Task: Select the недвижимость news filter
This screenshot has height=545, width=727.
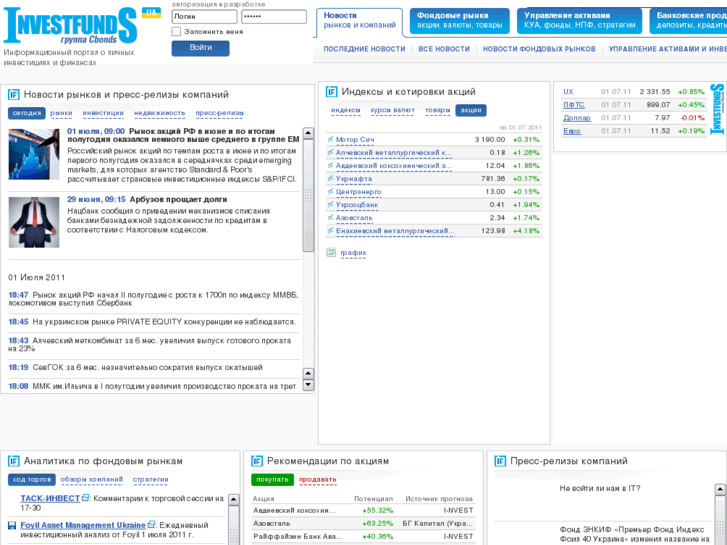Action: (159, 113)
